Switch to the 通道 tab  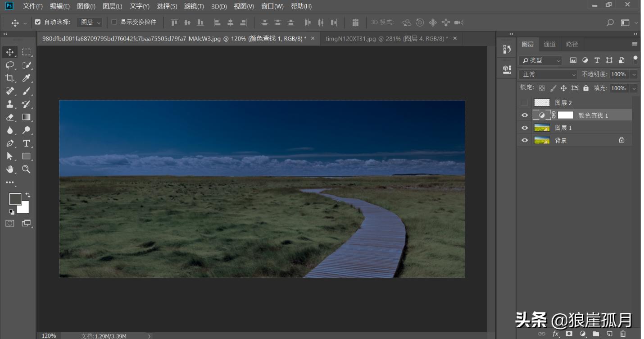click(549, 44)
